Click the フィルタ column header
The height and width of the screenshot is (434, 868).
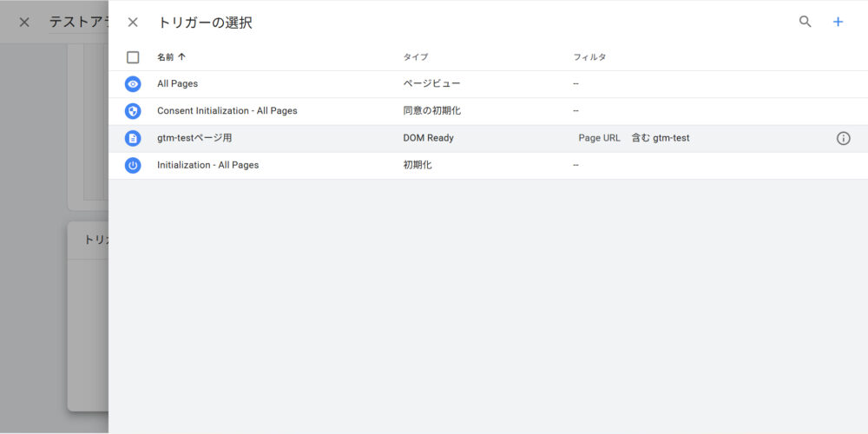click(x=589, y=57)
